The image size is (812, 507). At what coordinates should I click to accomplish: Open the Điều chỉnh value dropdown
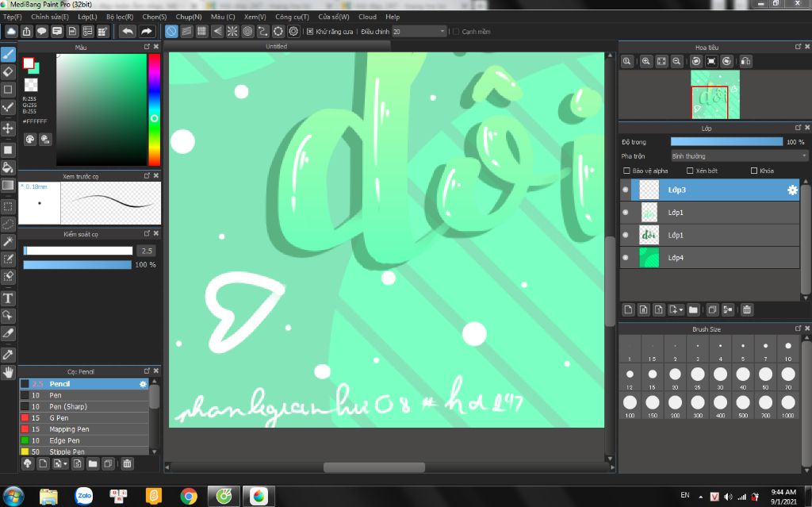coord(419,32)
